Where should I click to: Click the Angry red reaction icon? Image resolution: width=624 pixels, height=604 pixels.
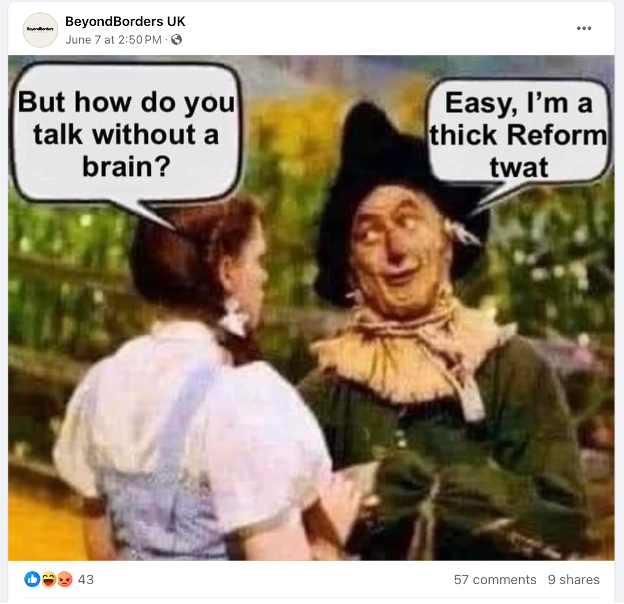(65, 579)
